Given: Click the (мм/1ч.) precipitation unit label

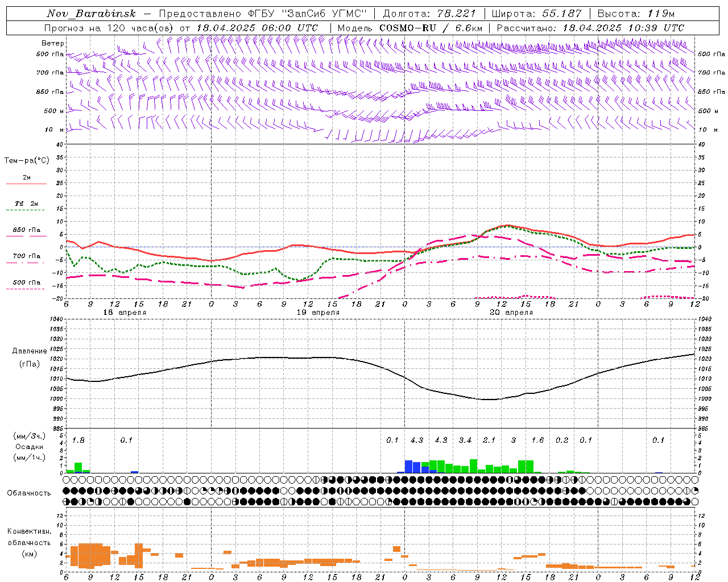Looking at the screenshot, I should click(29, 457).
